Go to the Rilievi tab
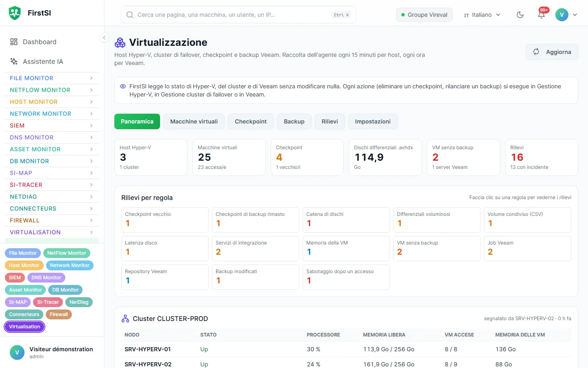The image size is (588, 368). point(330,121)
